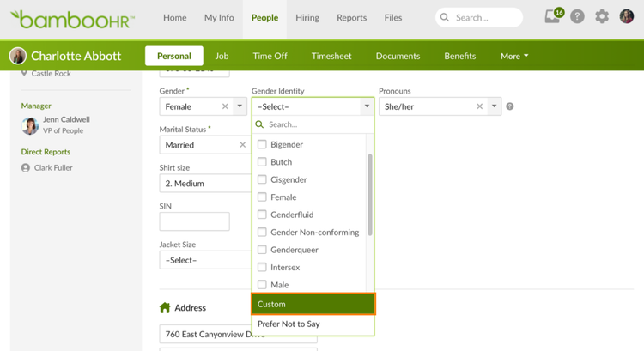
Task: Switch to the Benefits tab
Action: [460, 56]
